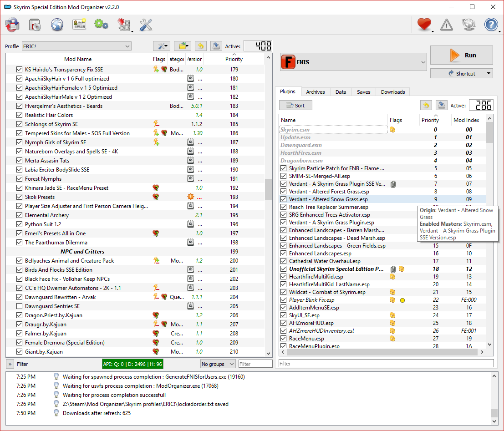Sort mods by Mod Name column header
Screen dimensions: 504x431
click(x=78, y=59)
